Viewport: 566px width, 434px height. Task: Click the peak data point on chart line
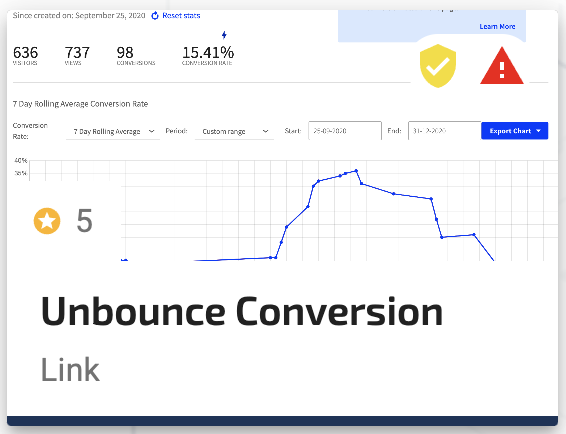point(356,170)
